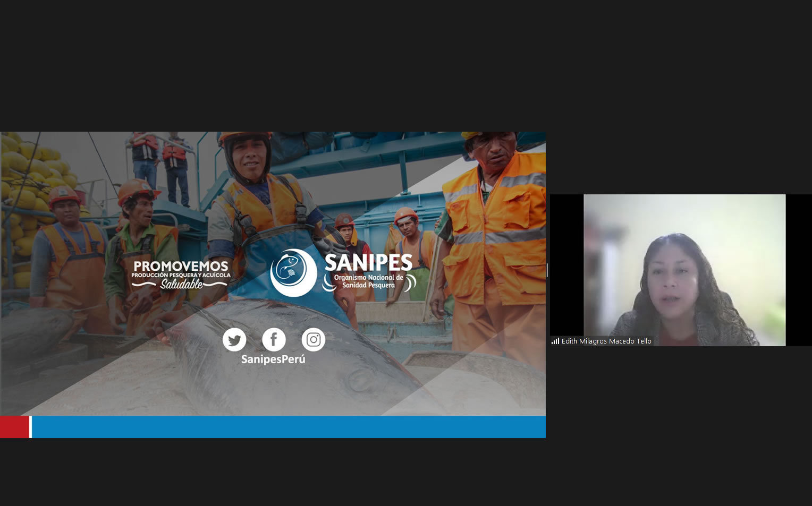This screenshot has height=506, width=812.
Task: Click the SANIPES circular fish logo
Action: coord(293,272)
